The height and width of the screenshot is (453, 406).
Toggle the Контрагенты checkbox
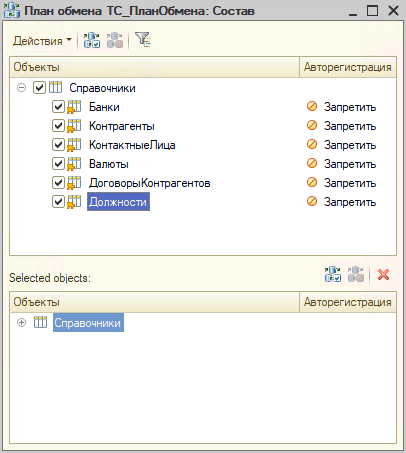(x=58, y=126)
